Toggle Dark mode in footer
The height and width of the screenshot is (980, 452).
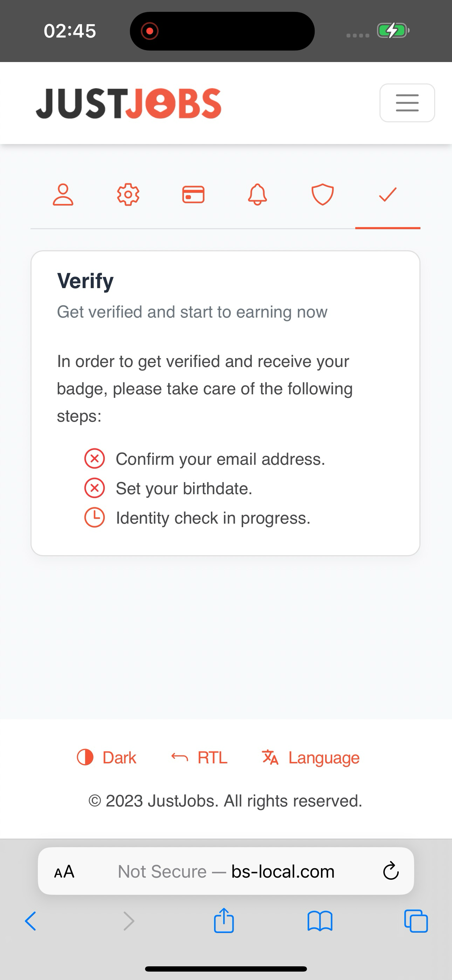click(x=107, y=757)
